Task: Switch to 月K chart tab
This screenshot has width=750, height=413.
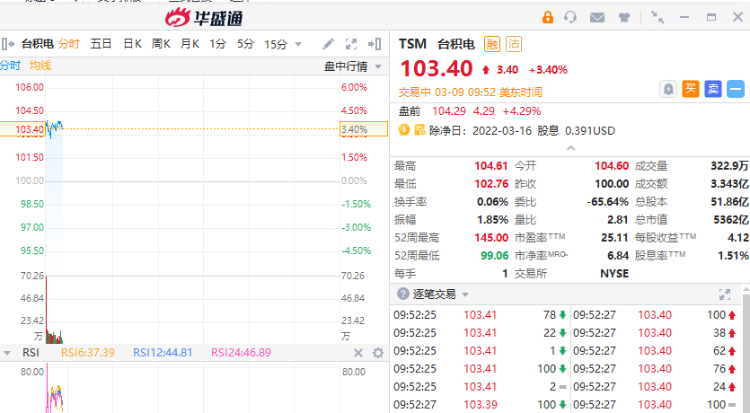Action: click(190, 44)
